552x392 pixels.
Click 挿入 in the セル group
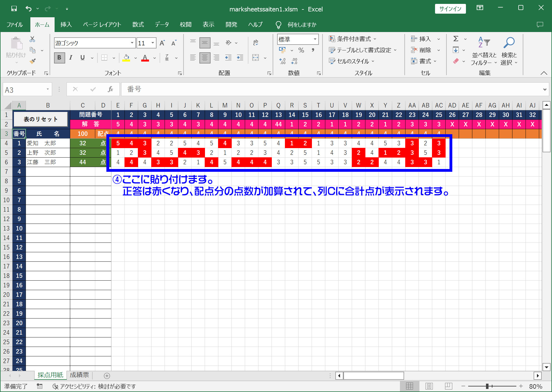point(425,39)
